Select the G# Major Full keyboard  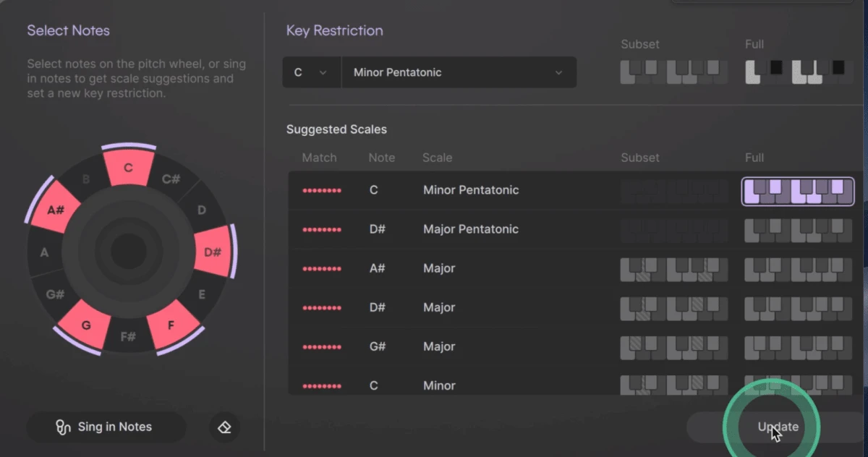pyautogui.click(x=798, y=348)
